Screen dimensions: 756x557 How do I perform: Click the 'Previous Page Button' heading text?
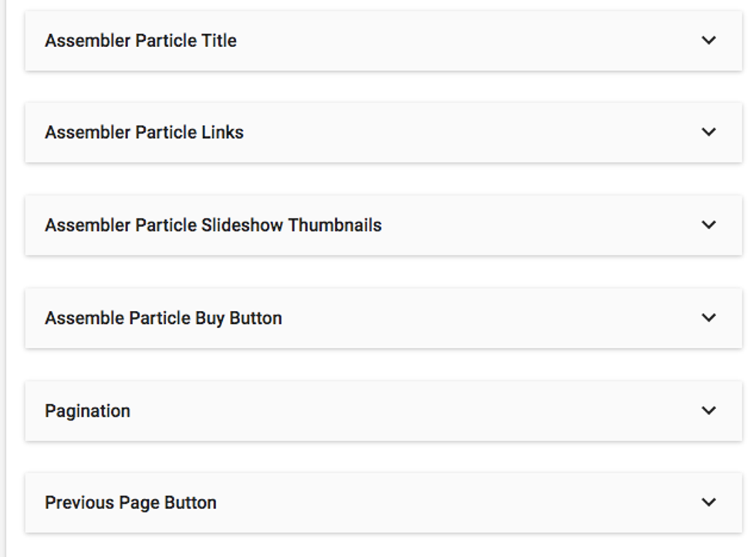tap(130, 503)
